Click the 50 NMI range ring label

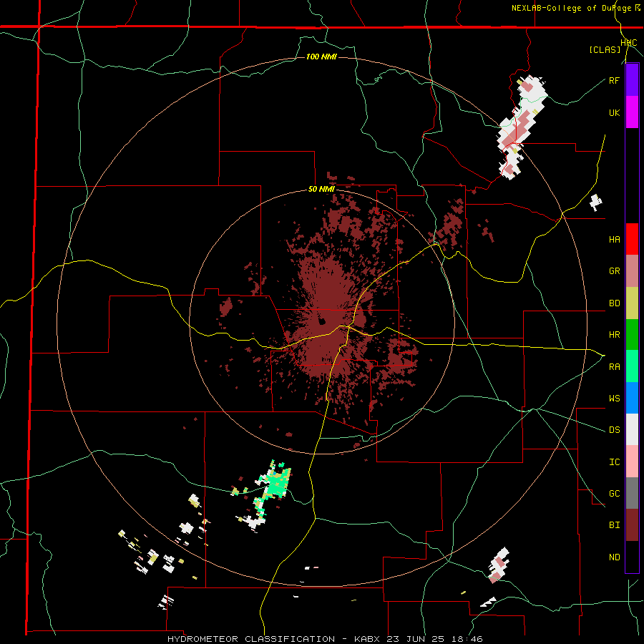pyautogui.click(x=321, y=190)
